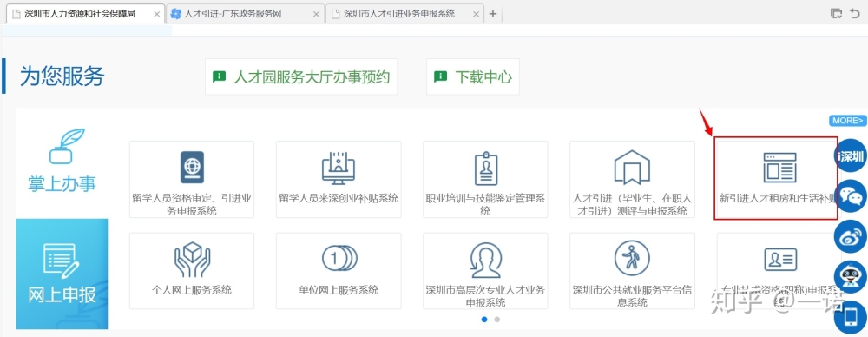Click the 人才园服务大厅办事预约 button
The image size is (868, 337).
pos(301,76)
